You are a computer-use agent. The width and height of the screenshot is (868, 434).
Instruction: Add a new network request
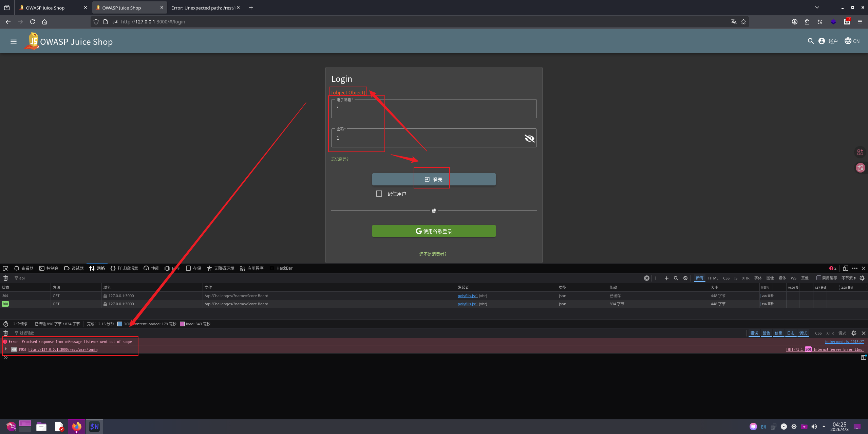(666, 278)
